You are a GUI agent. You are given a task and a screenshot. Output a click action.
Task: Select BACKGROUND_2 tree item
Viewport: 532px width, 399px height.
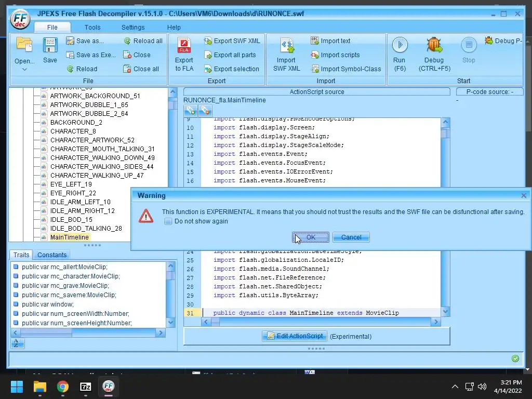coord(76,123)
